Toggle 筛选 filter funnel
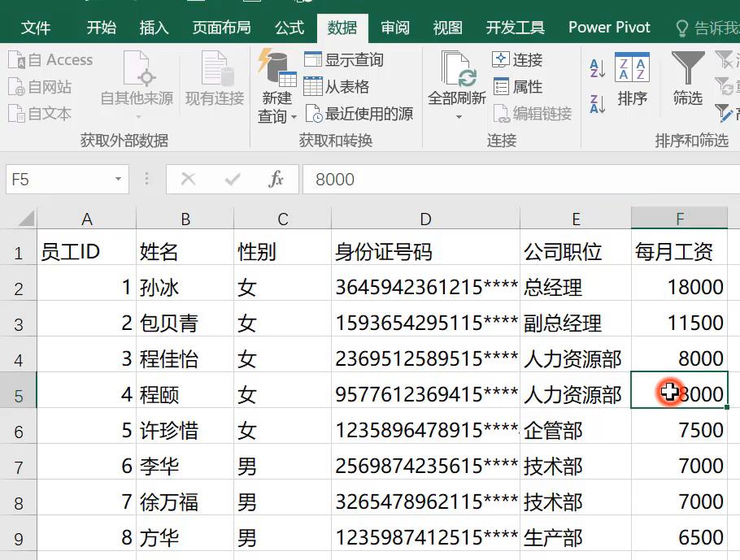Viewport: 740px width, 560px height. pyautogui.click(x=688, y=80)
